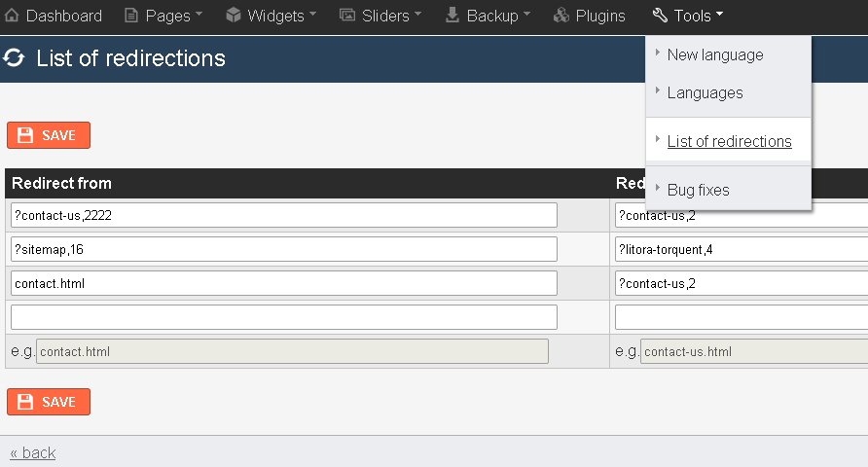868x467 pixels.
Task: Click the Sliders image icon
Action: pos(347,15)
